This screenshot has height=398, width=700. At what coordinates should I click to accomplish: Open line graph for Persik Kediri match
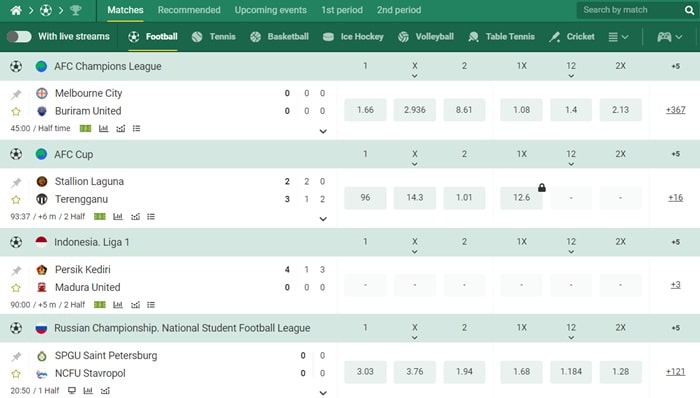[x=135, y=305]
